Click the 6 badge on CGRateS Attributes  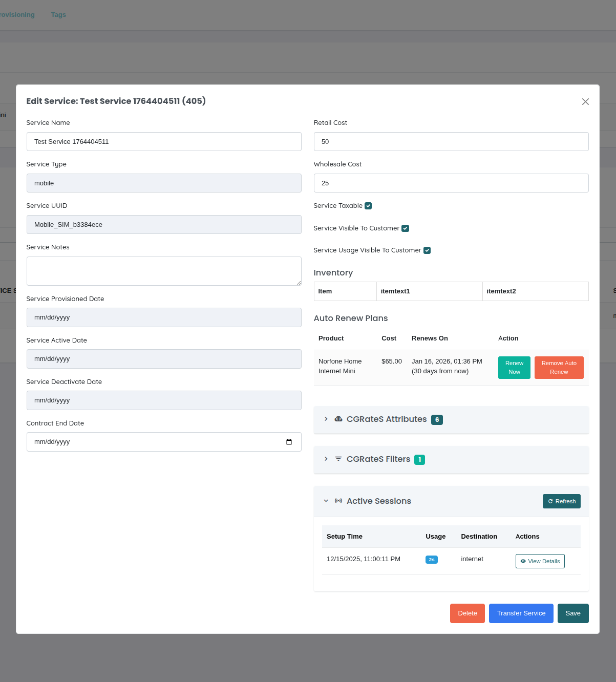pyautogui.click(x=437, y=419)
